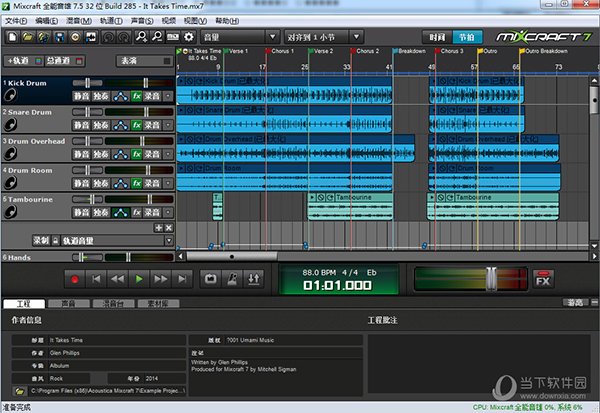Solo the Drum Overhead track
This screenshot has height=413, width=600.
[101, 154]
